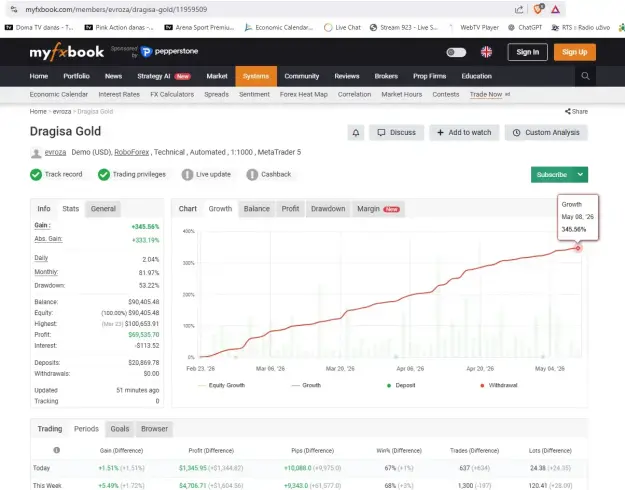Click the Share icon link

click(x=576, y=111)
